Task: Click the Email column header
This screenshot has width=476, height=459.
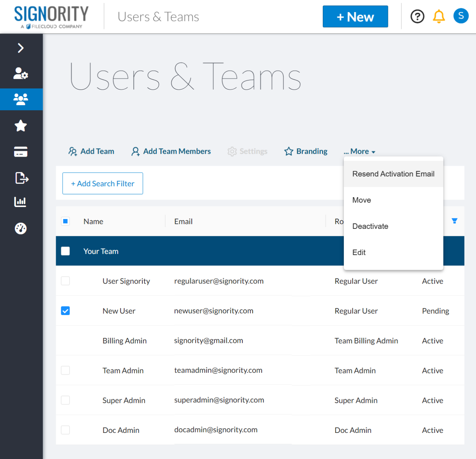Action: point(183,222)
